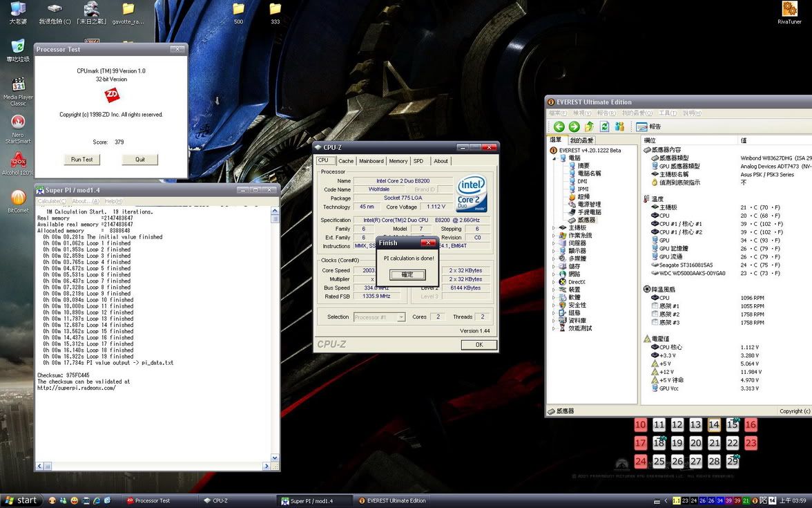Click the EVEREST green Forward arrow icon
812x508 pixels.
574,126
